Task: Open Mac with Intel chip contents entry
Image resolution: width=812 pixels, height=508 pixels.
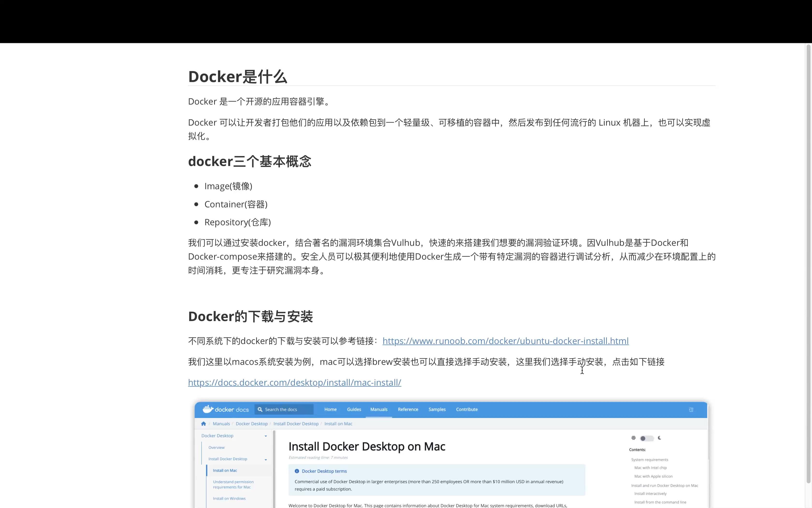Action: click(x=650, y=468)
